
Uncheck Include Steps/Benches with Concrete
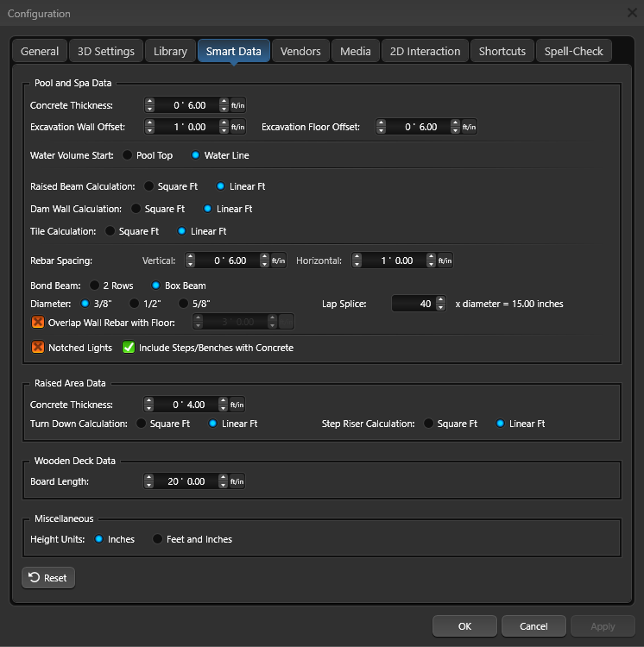click(x=129, y=348)
